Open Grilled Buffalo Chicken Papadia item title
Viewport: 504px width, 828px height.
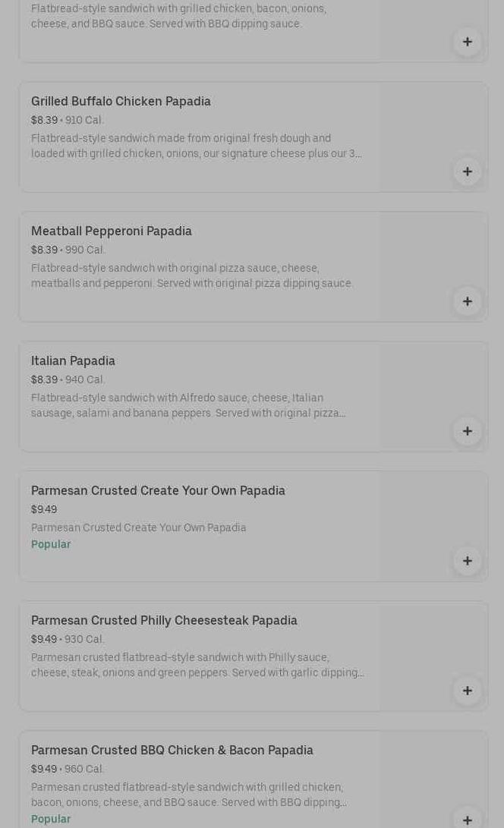[121, 101]
